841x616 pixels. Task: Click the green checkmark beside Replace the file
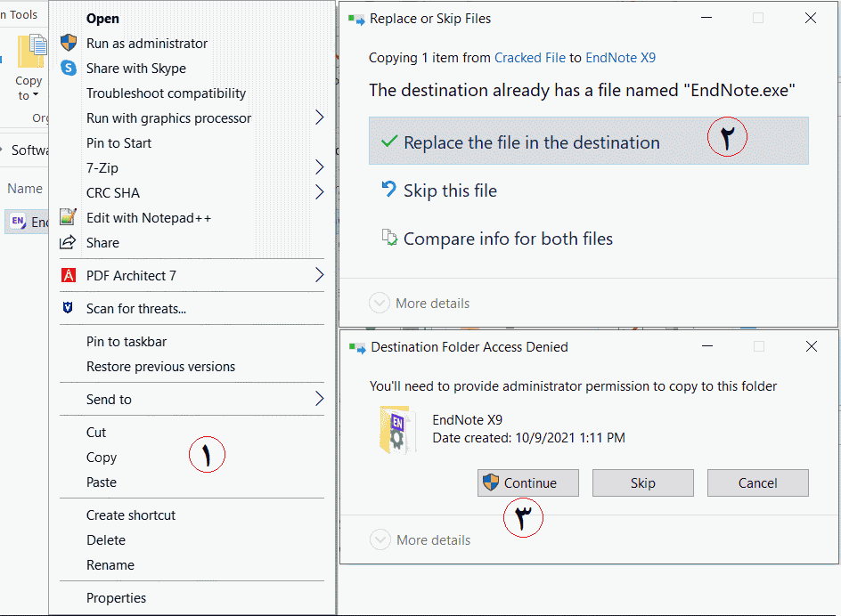388,142
